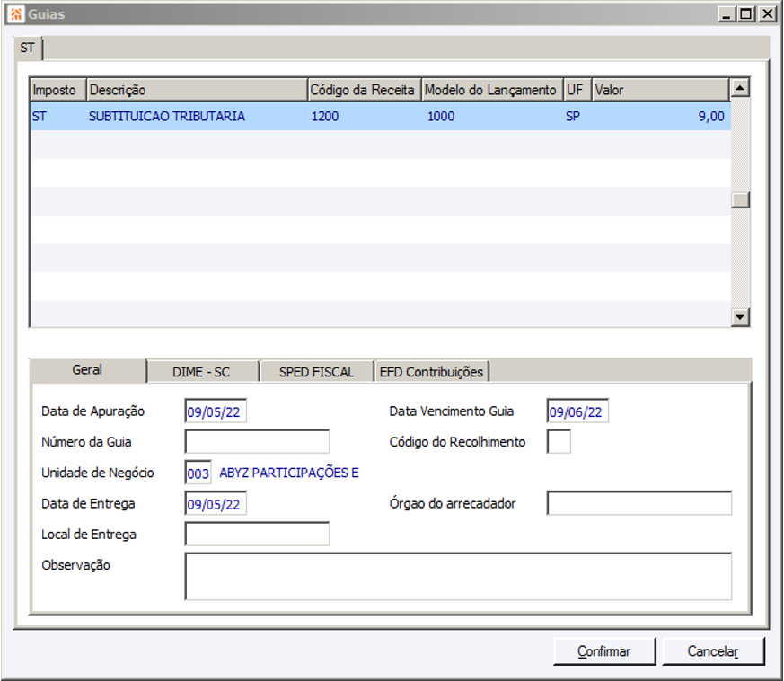784x681 pixels.
Task: Click the SP state cell
Action: click(573, 116)
